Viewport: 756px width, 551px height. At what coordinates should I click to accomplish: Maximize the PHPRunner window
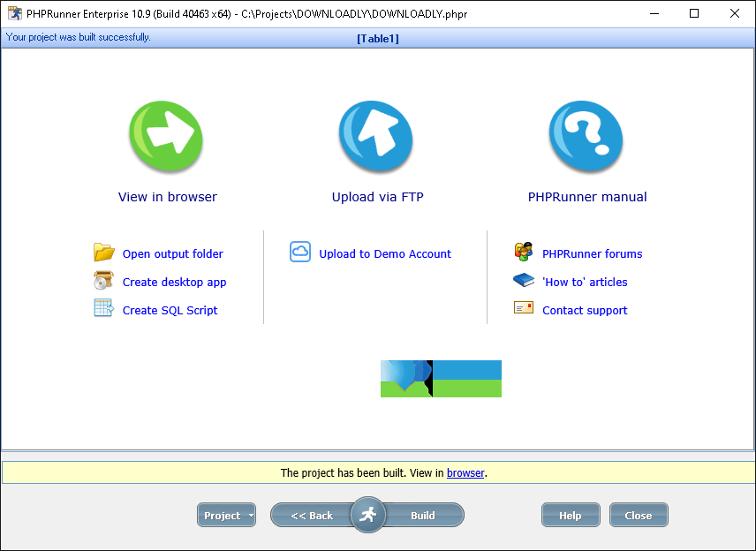coord(694,13)
